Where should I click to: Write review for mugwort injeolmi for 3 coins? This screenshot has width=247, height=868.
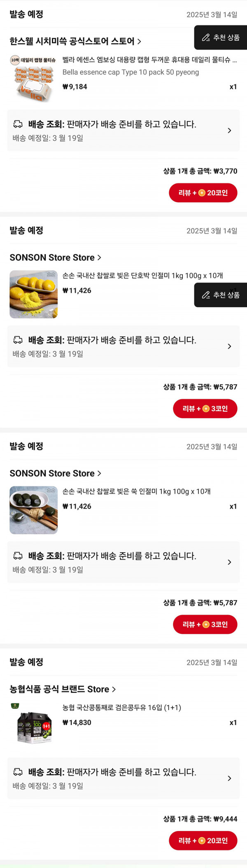pyautogui.click(x=205, y=625)
